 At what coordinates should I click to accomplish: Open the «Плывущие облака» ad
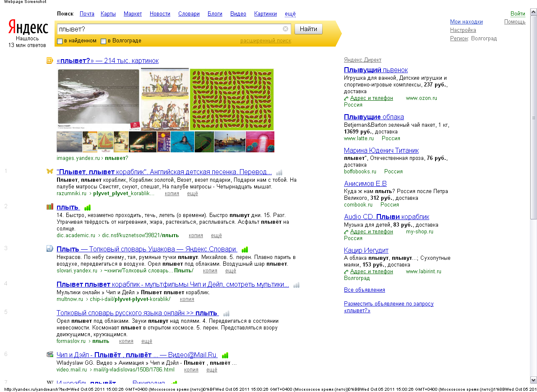click(374, 117)
